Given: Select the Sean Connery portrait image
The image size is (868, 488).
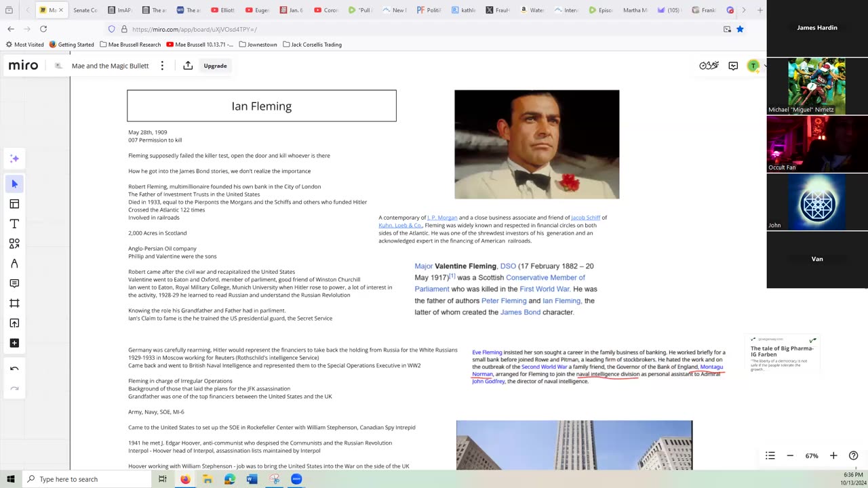Looking at the screenshot, I should [536, 144].
